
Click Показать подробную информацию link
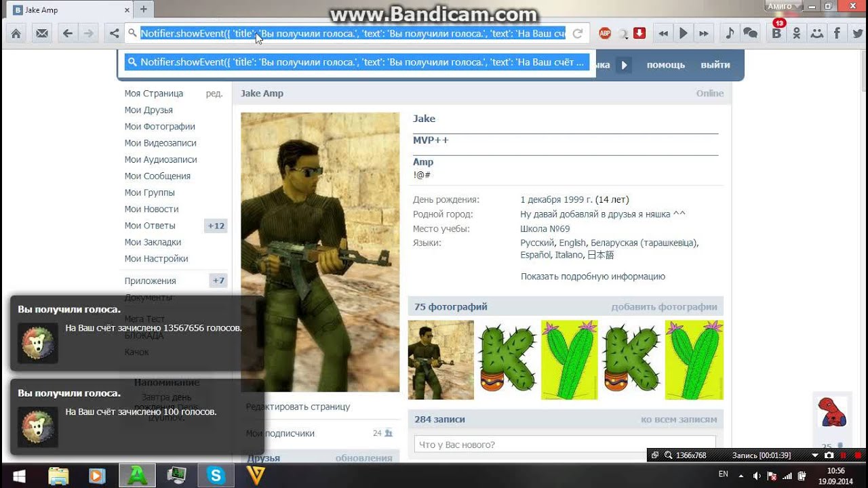click(x=593, y=277)
